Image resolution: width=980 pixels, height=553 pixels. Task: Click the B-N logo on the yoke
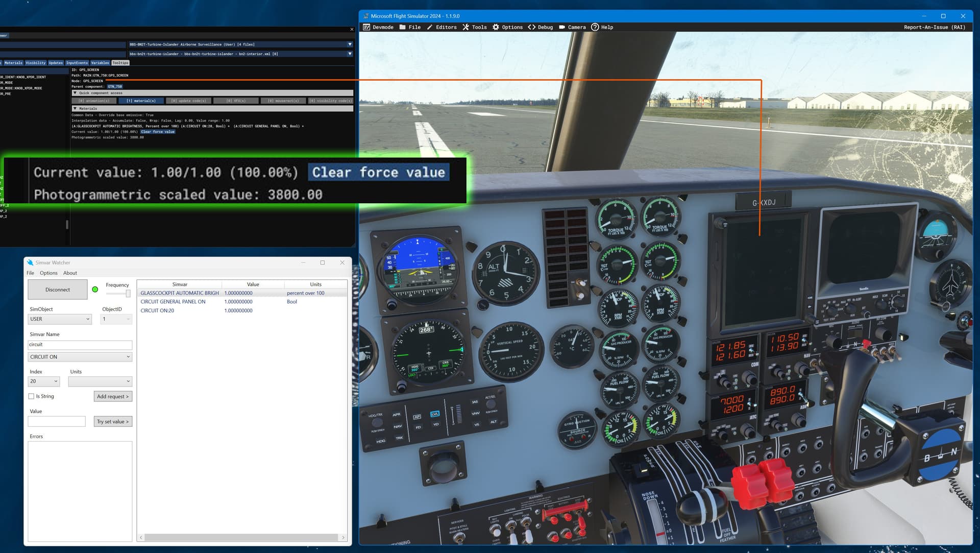point(940,453)
